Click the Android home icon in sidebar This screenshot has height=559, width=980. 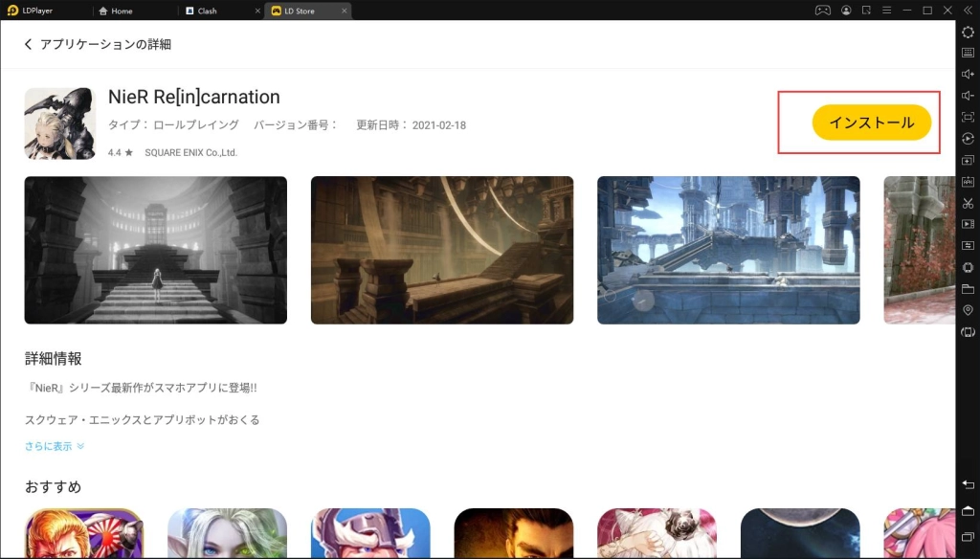[x=969, y=511]
